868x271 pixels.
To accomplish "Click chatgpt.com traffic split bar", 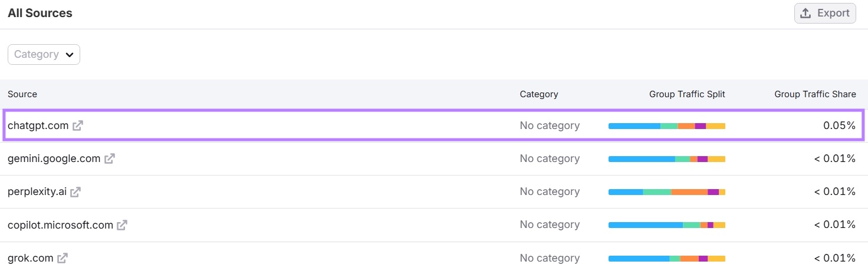I will click(x=666, y=126).
